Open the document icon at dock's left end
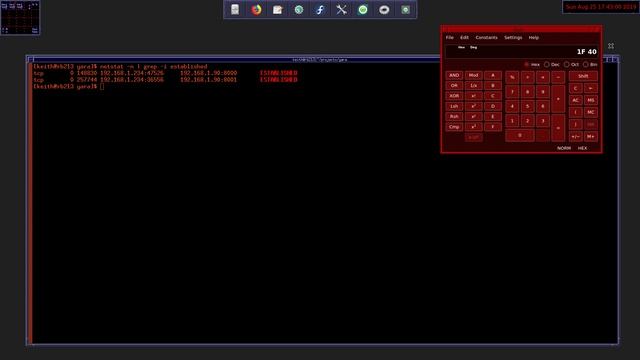 [x=235, y=10]
